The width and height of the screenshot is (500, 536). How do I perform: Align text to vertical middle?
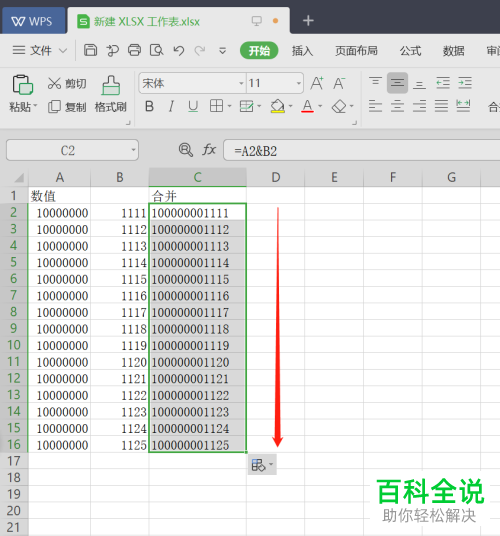point(397,83)
